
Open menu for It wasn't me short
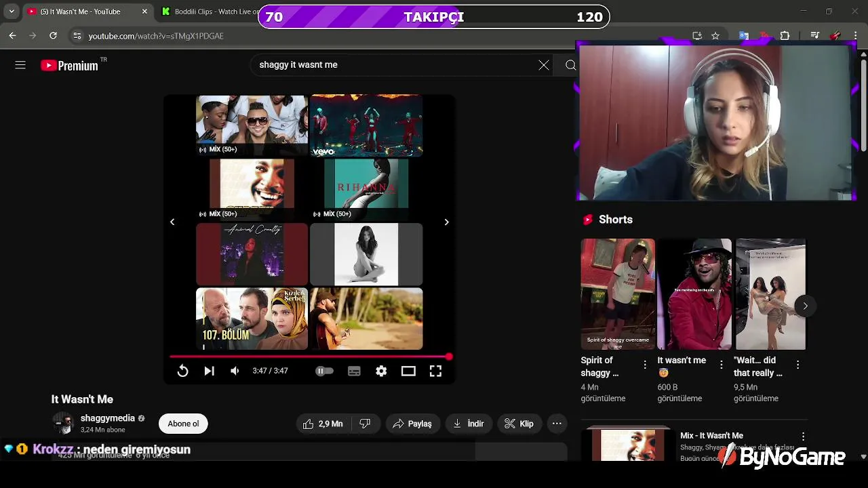[x=721, y=365]
